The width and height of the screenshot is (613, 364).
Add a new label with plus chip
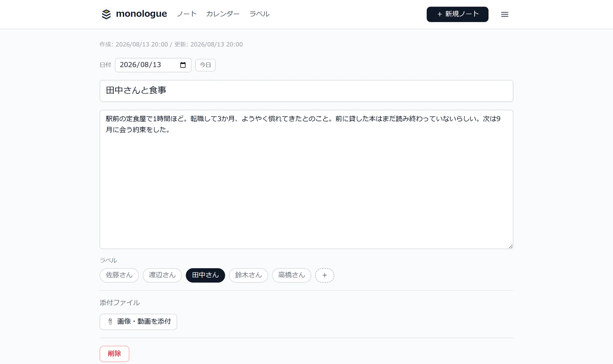tap(325, 275)
